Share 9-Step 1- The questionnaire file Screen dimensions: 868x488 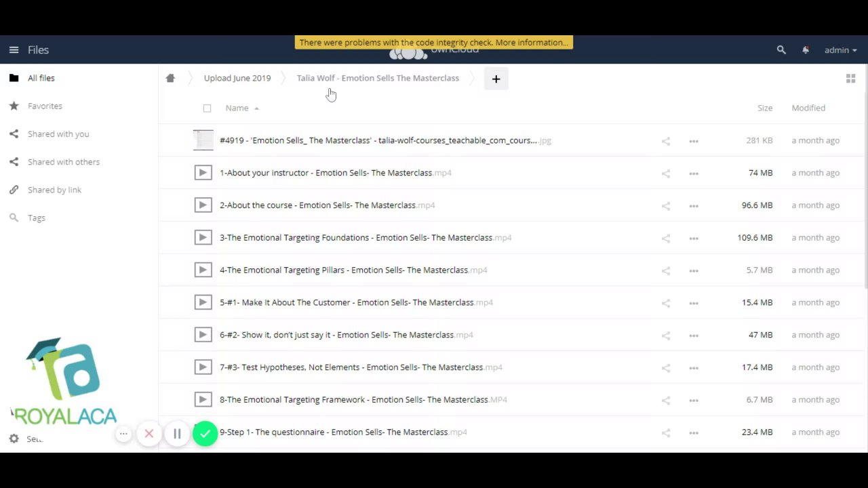[666, 433]
